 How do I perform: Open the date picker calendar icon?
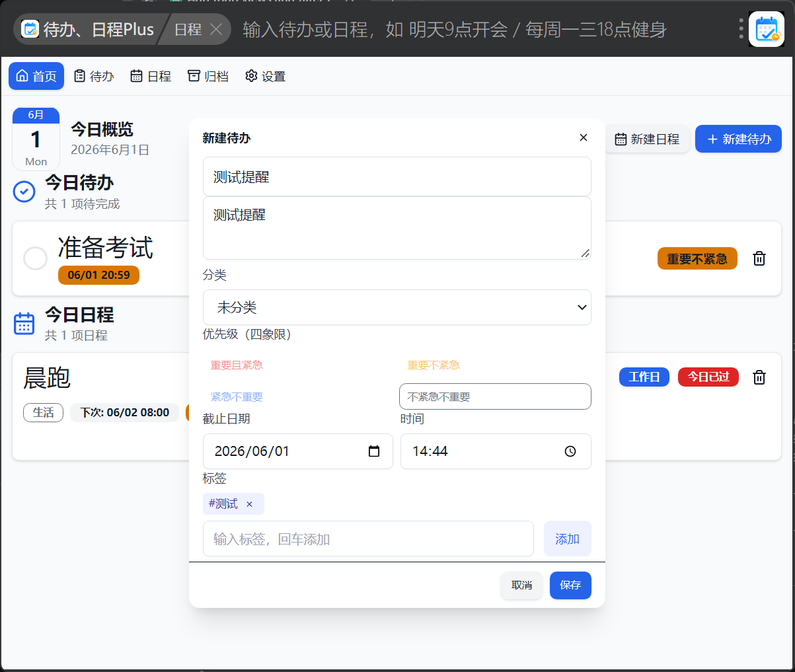pos(374,451)
